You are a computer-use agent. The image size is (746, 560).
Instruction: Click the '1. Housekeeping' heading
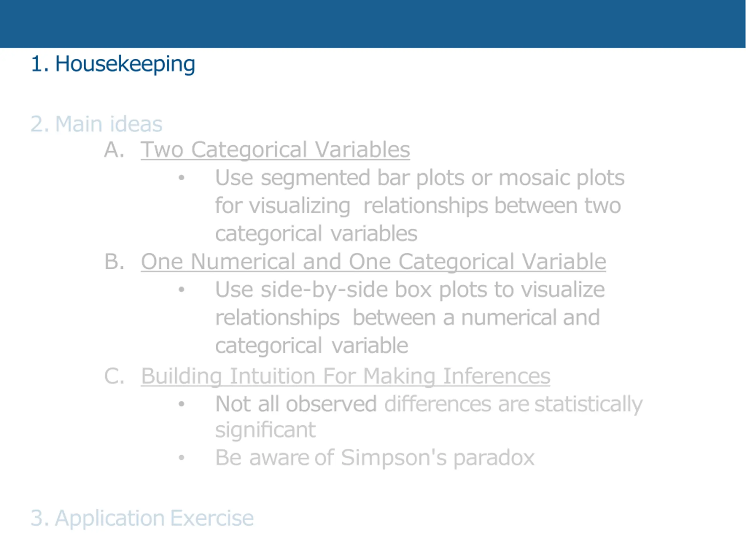click(113, 64)
